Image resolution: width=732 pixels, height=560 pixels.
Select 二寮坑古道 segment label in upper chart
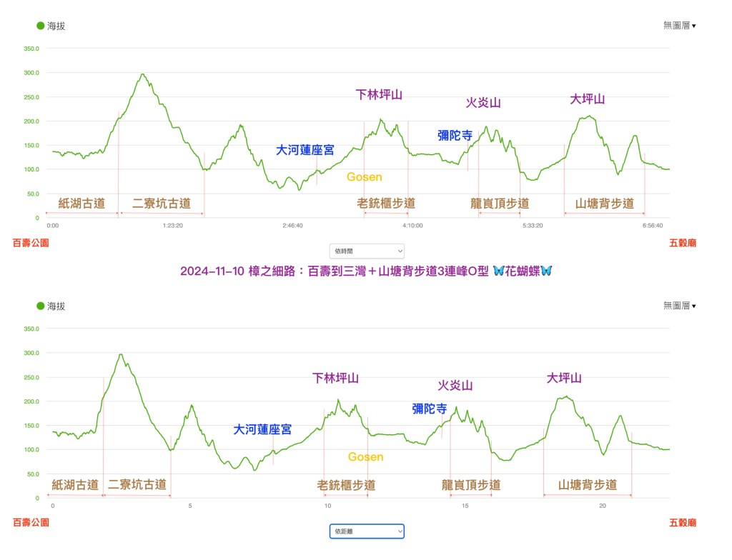(x=162, y=204)
